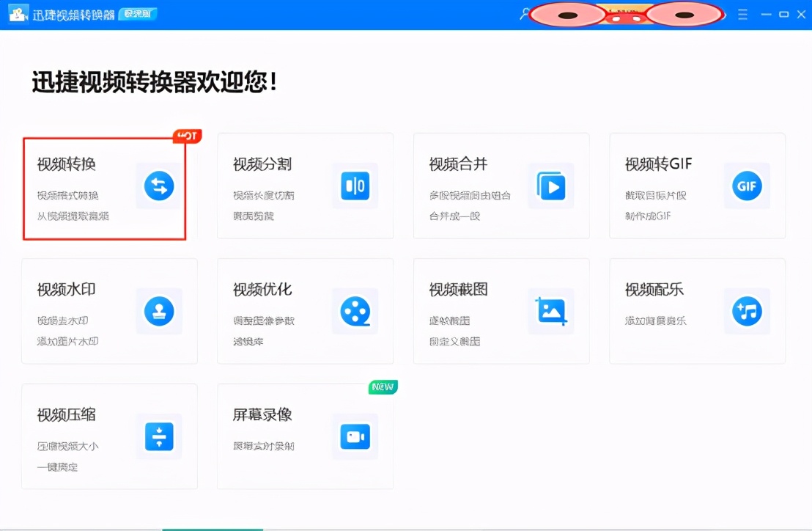Select the Video Split tool icon

click(x=355, y=186)
